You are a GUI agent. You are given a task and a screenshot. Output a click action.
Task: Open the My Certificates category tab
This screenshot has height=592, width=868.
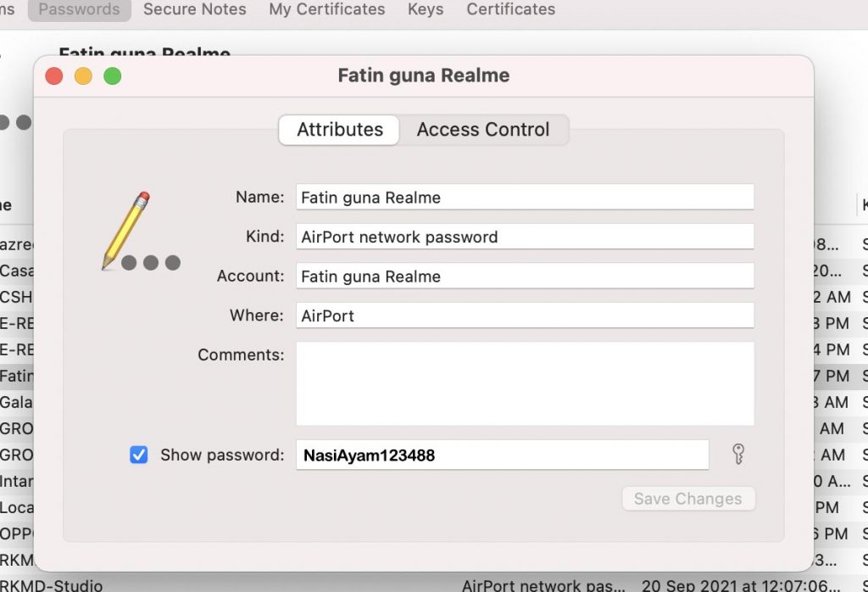point(326,9)
